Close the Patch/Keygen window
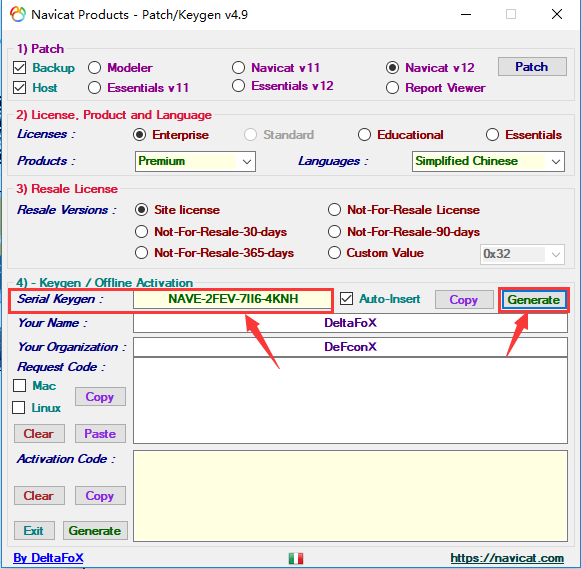This screenshot has width=581, height=569. (x=557, y=14)
